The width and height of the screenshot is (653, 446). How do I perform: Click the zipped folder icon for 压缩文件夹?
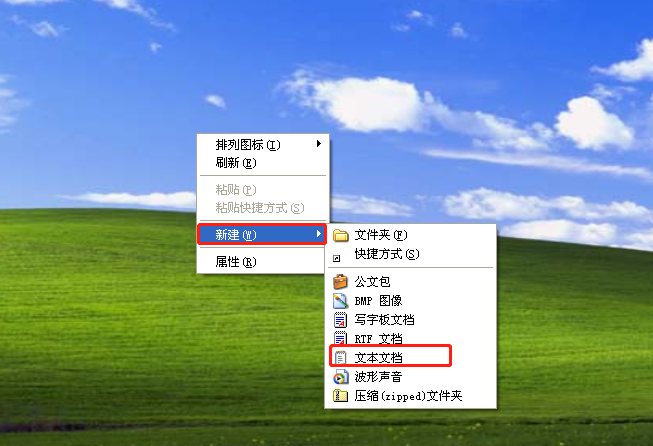340,396
